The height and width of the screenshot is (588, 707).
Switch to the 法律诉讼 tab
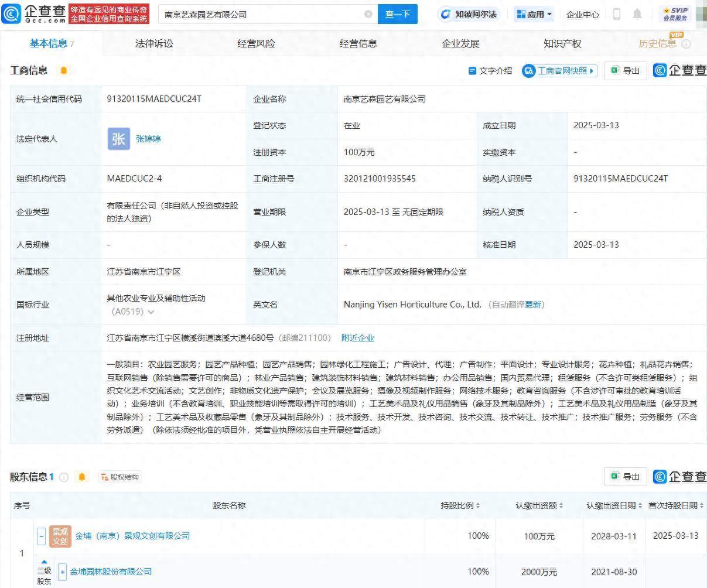pos(153,43)
